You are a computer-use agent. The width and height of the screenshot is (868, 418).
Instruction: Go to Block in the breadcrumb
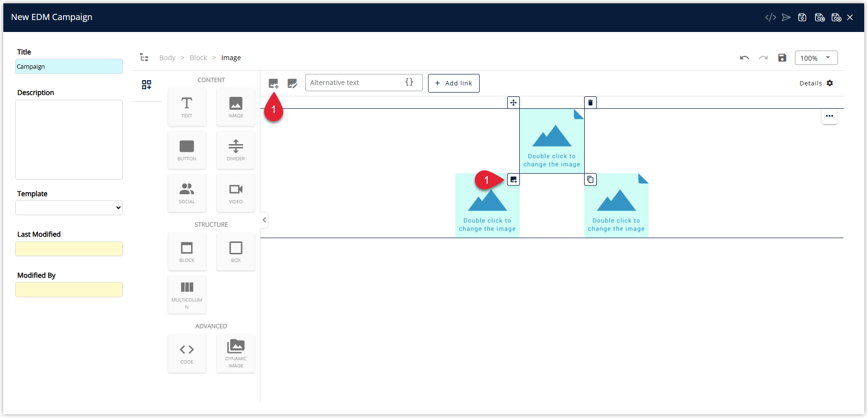pyautogui.click(x=198, y=58)
